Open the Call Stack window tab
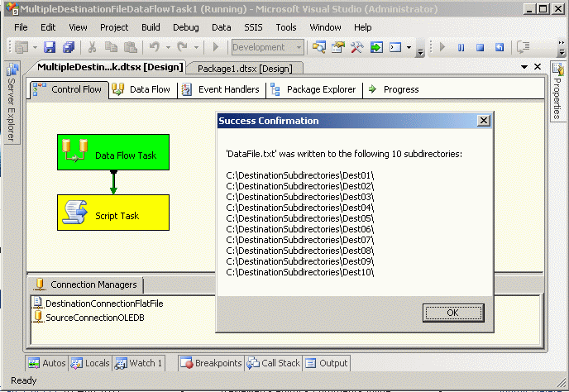Viewport: 569px width, 392px height. click(x=274, y=363)
